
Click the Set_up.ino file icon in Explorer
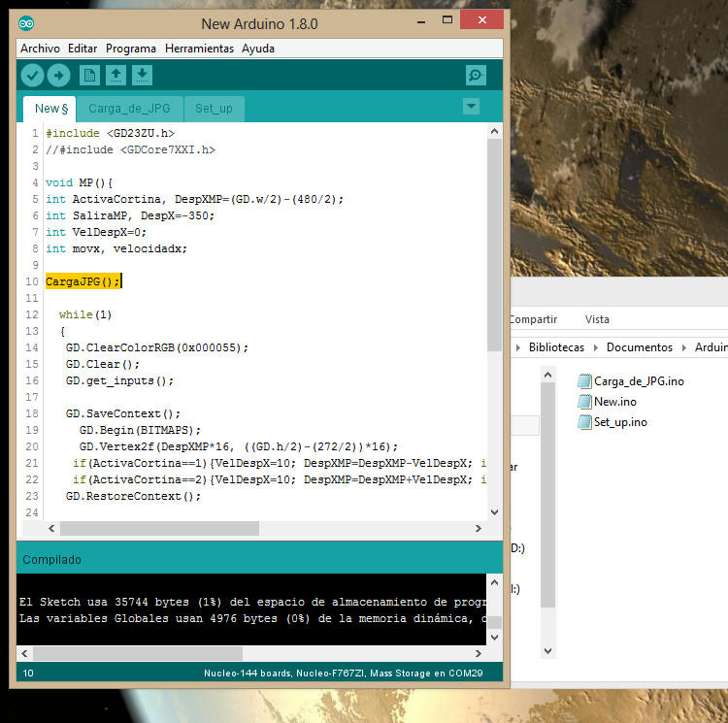coord(584,422)
